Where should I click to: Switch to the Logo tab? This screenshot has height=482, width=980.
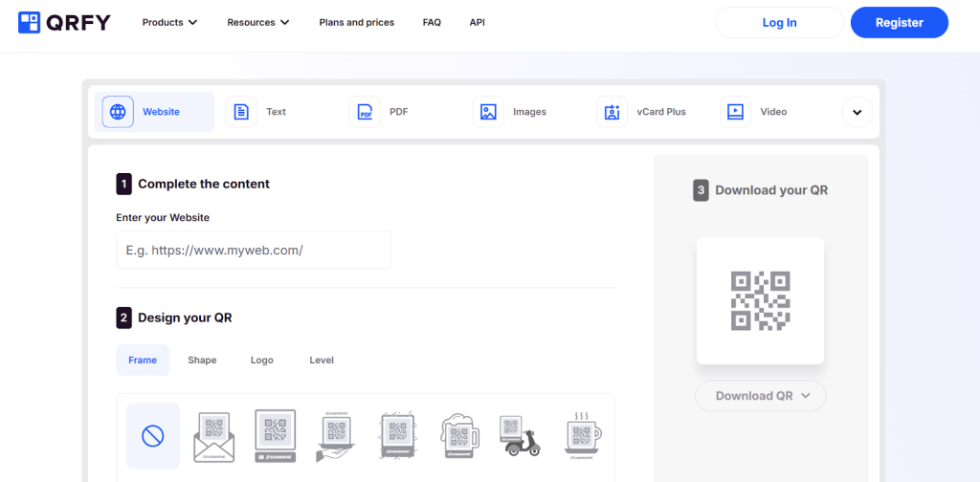pos(261,361)
